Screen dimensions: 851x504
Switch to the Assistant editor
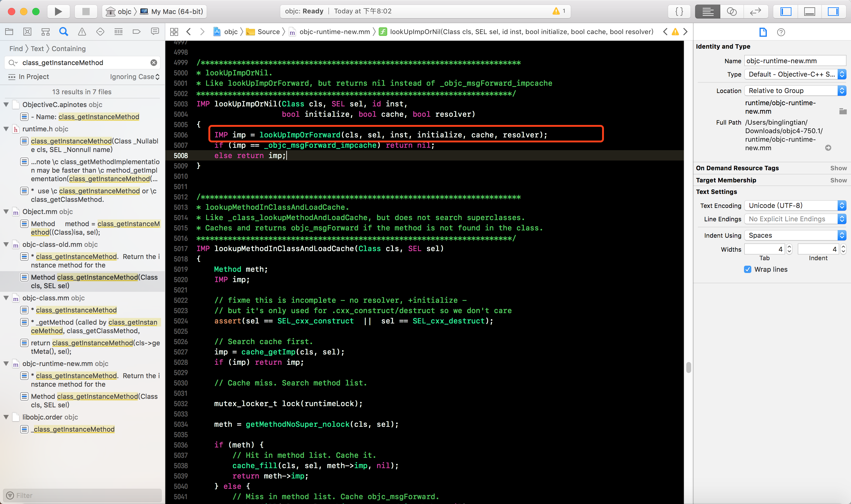click(x=732, y=12)
